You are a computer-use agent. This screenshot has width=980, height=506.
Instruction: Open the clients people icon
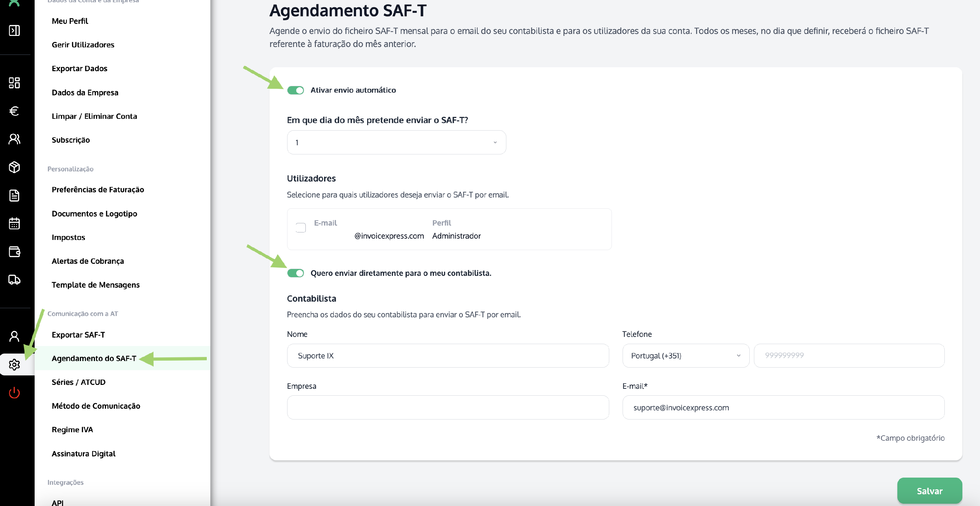point(14,139)
